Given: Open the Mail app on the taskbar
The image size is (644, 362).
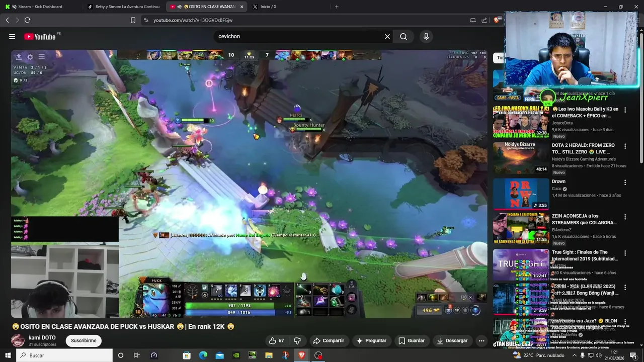Looking at the screenshot, I should 219,355.
